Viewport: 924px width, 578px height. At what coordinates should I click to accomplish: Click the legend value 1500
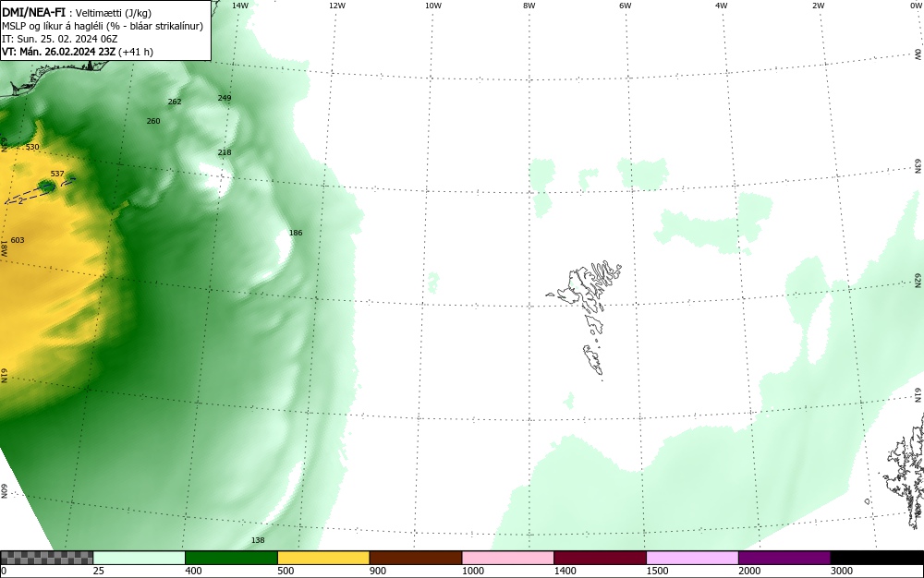pos(657,571)
